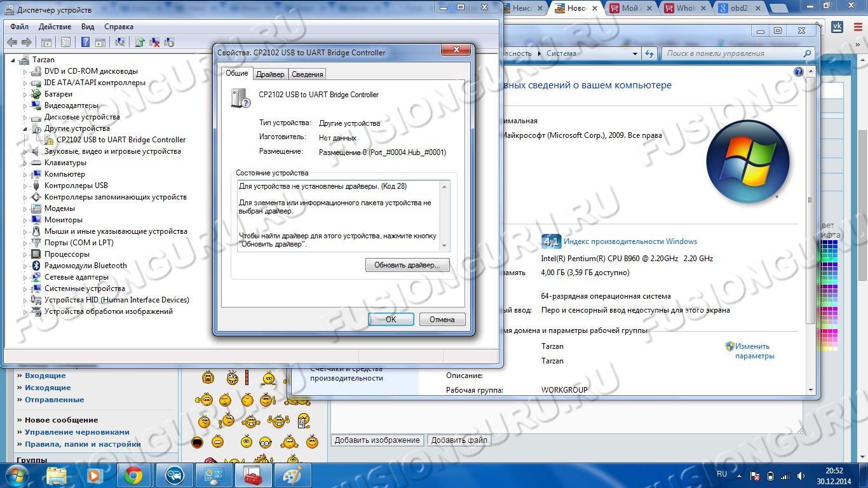
Task: Expand Сетевые адаптеры node
Action: coord(25,278)
